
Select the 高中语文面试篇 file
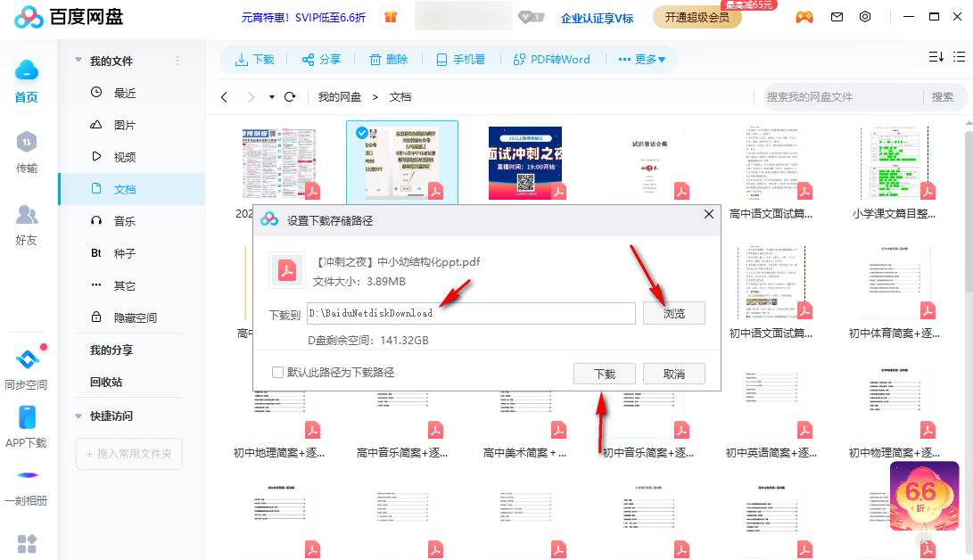(x=771, y=172)
